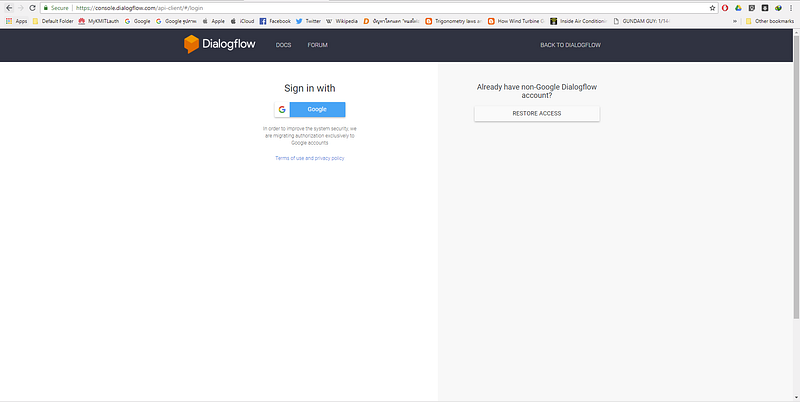Open the Default Folder bookmark

click(x=53, y=21)
